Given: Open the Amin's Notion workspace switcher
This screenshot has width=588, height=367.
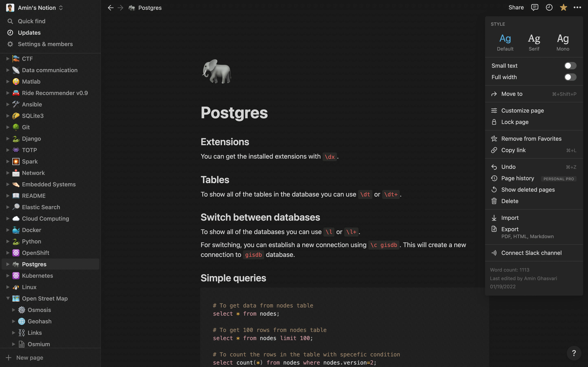Looking at the screenshot, I should (x=37, y=8).
